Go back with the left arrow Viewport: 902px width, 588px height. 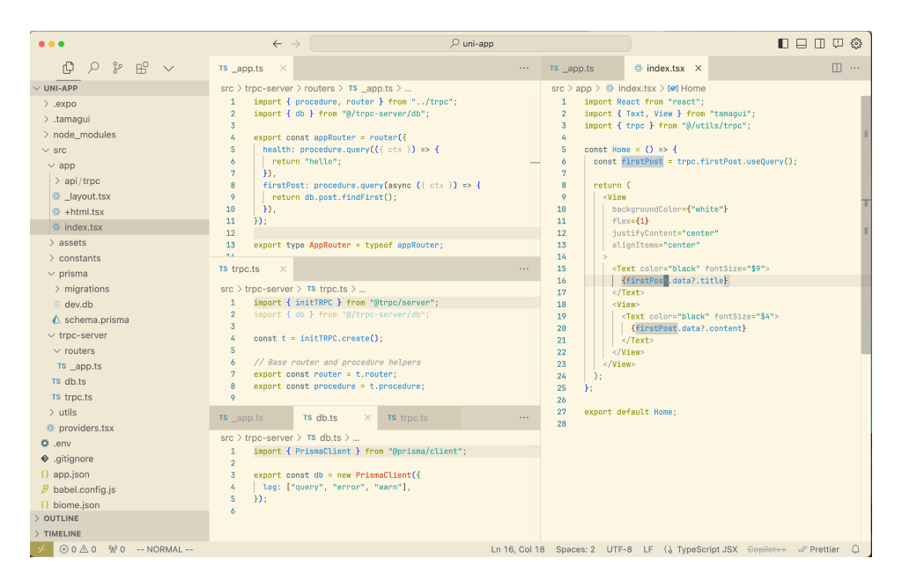click(277, 44)
